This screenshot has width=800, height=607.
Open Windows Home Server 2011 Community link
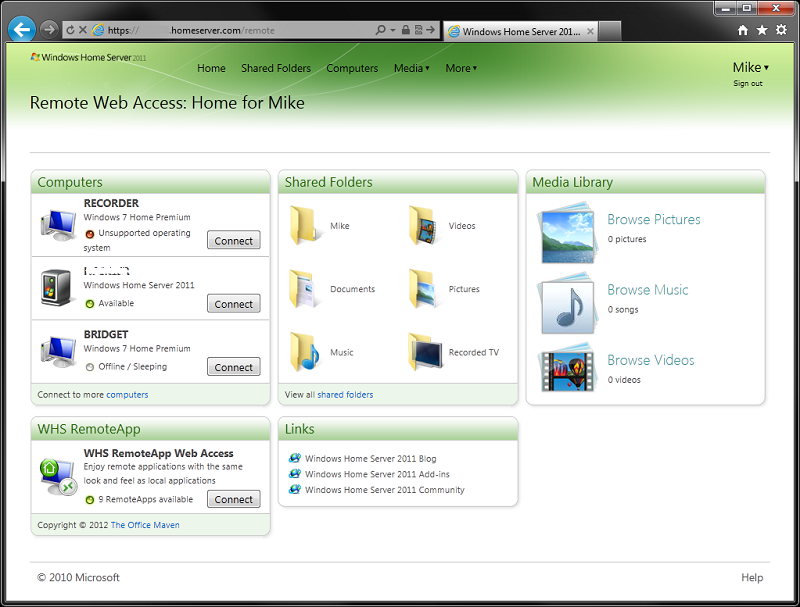click(385, 490)
